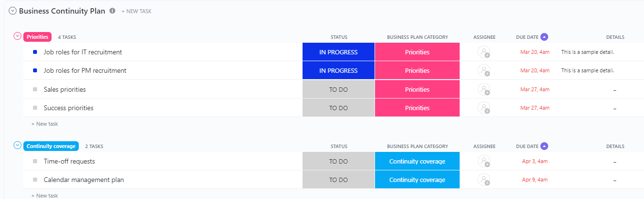Click the Priorities group label tag

37,37
